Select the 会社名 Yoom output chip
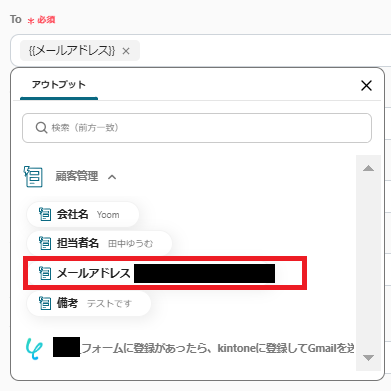391x391 pixels. click(83, 214)
